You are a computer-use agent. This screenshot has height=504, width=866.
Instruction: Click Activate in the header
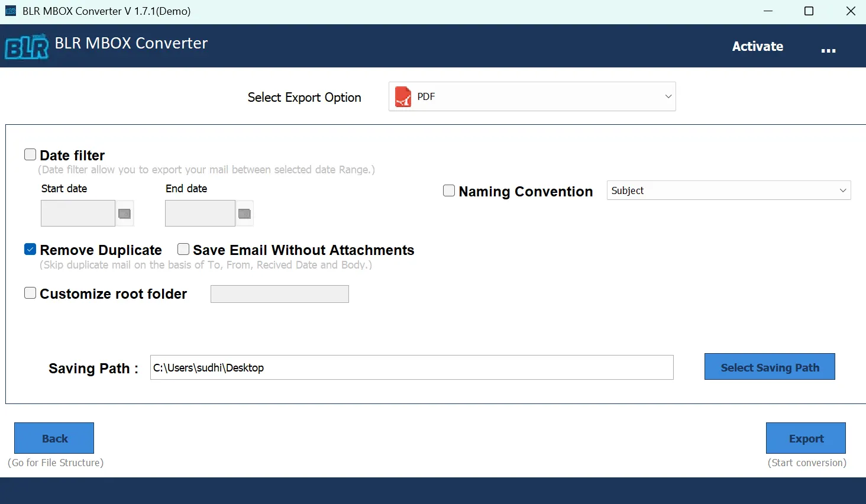point(757,46)
